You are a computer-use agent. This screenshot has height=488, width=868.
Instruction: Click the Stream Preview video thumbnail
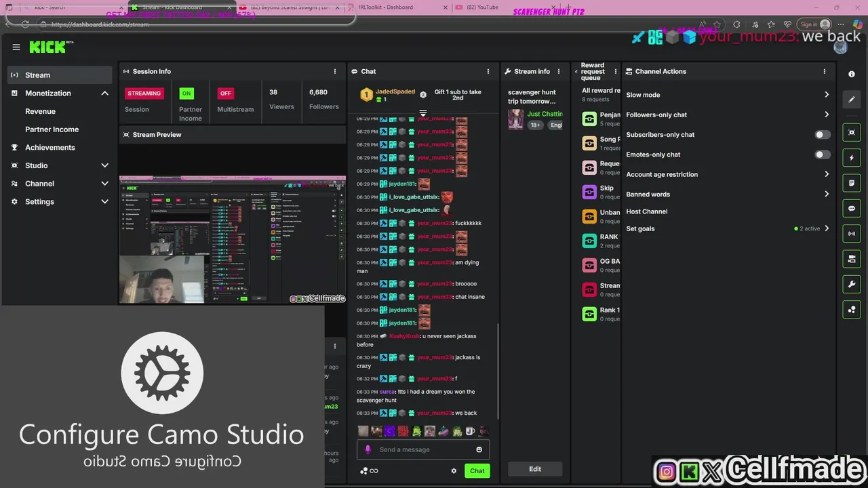(233, 240)
